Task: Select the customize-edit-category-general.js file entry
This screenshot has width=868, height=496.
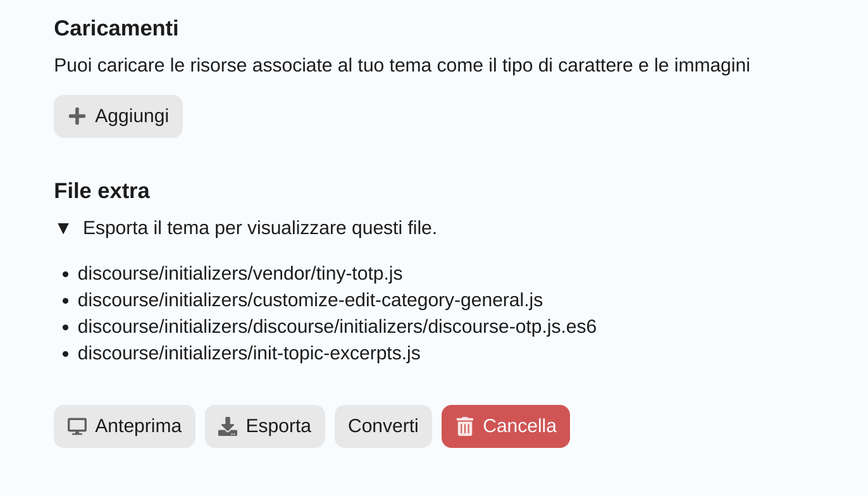Action: (310, 300)
